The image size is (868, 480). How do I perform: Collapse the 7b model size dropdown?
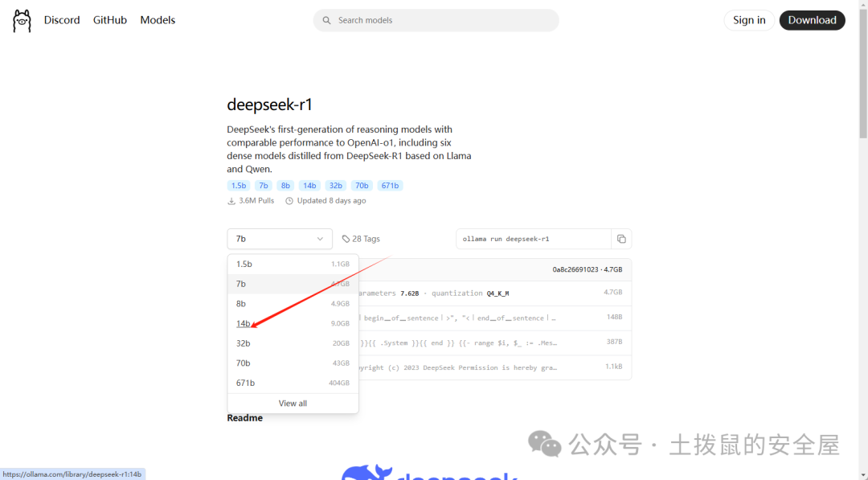point(280,239)
